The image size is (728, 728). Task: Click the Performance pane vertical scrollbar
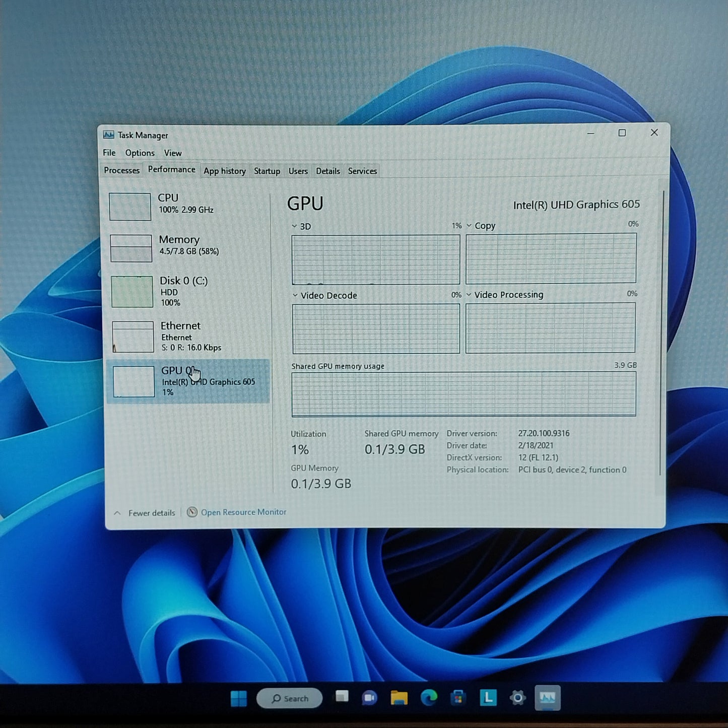[661, 333]
